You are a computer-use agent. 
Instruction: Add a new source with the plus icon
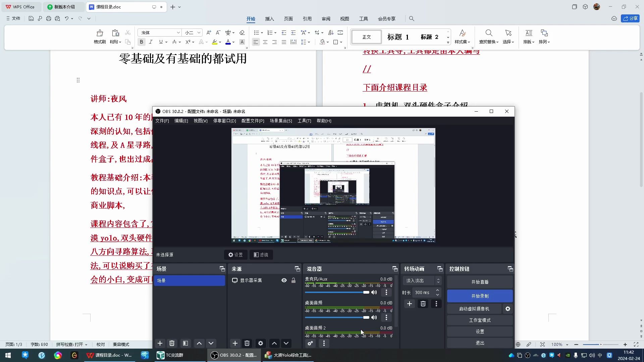[235, 343]
